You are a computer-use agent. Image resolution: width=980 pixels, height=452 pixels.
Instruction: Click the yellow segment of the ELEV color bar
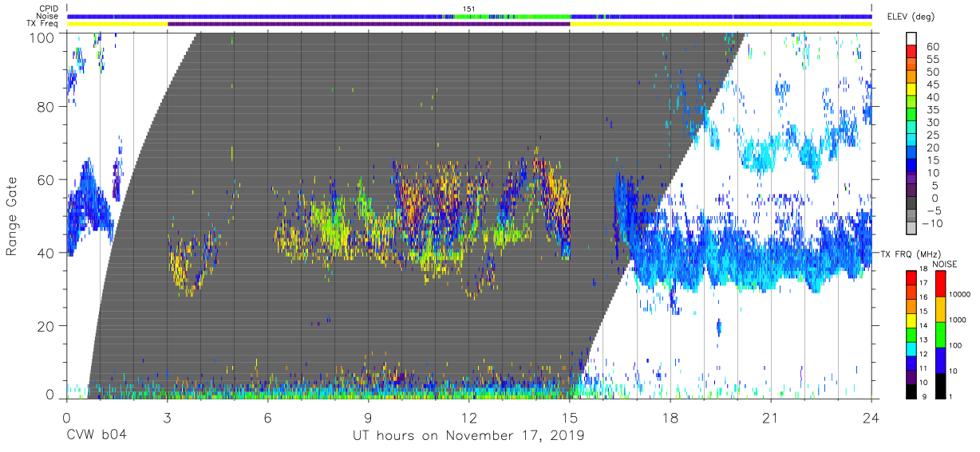(913, 89)
